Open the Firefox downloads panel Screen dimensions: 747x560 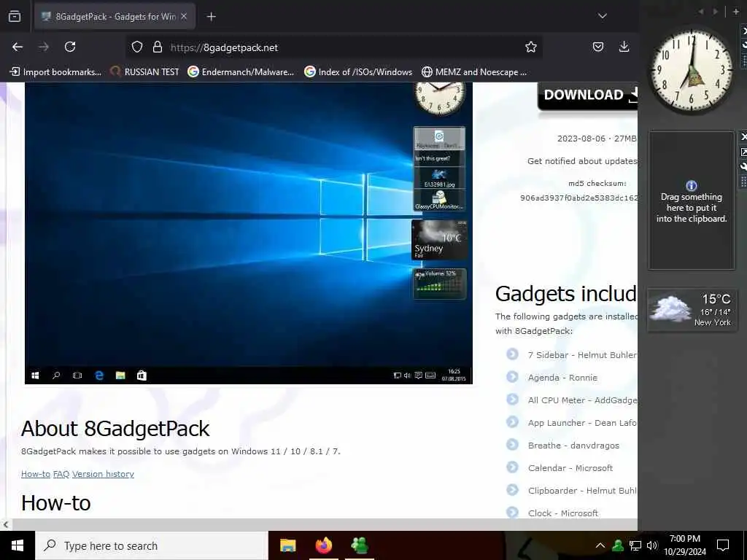pos(624,47)
